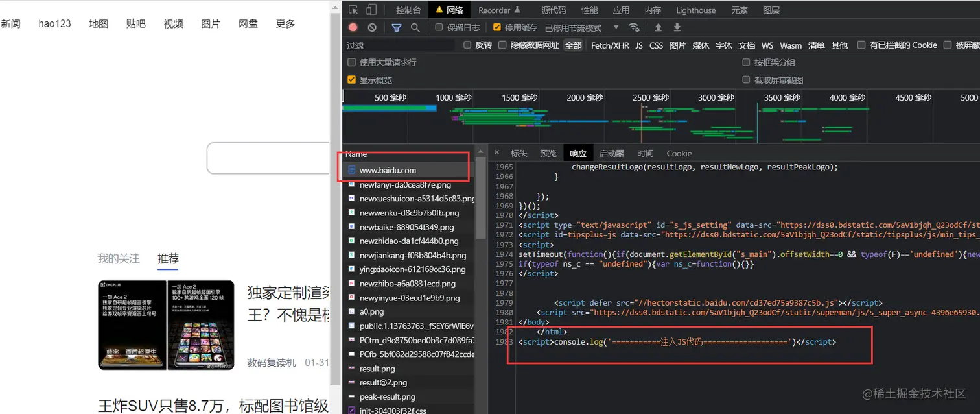Enable 使用大量请求行 checkbox
The width and height of the screenshot is (980, 414).
[x=352, y=62]
